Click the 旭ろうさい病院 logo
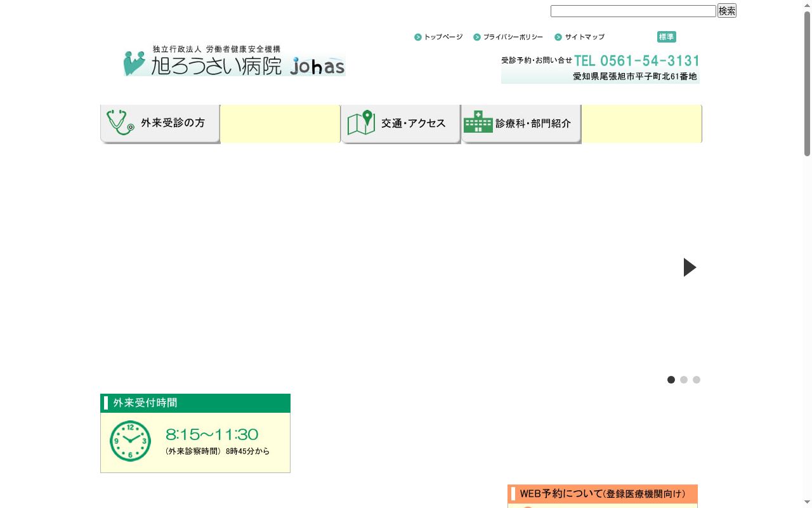Screen dimensions: 812x508 pyautogui.click(x=235, y=60)
